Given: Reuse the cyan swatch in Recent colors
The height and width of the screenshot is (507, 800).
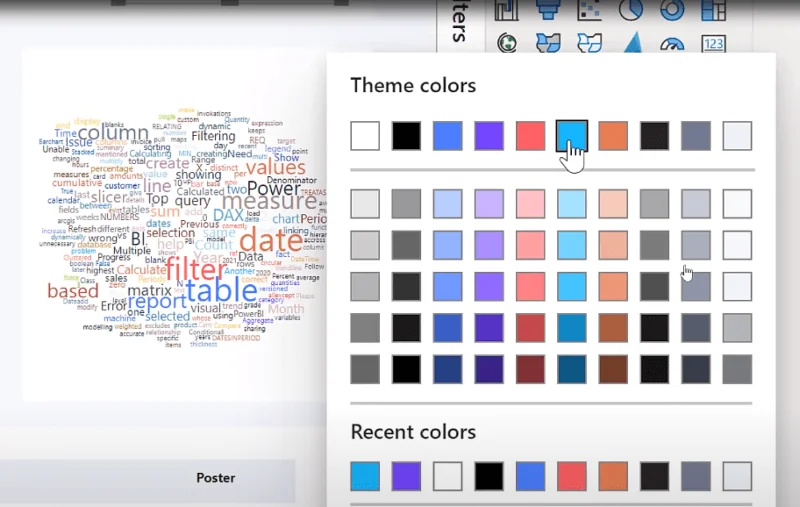Looking at the screenshot, I should click(365, 476).
